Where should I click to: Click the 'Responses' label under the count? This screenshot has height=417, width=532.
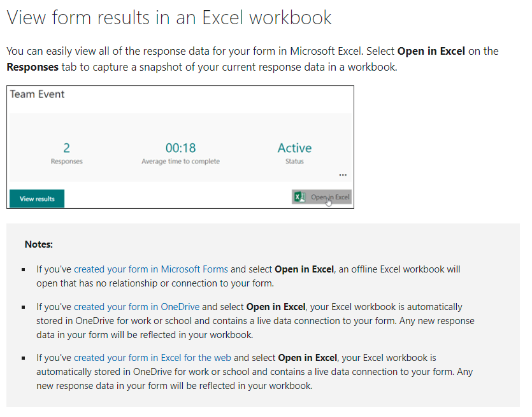tap(66, 161)
